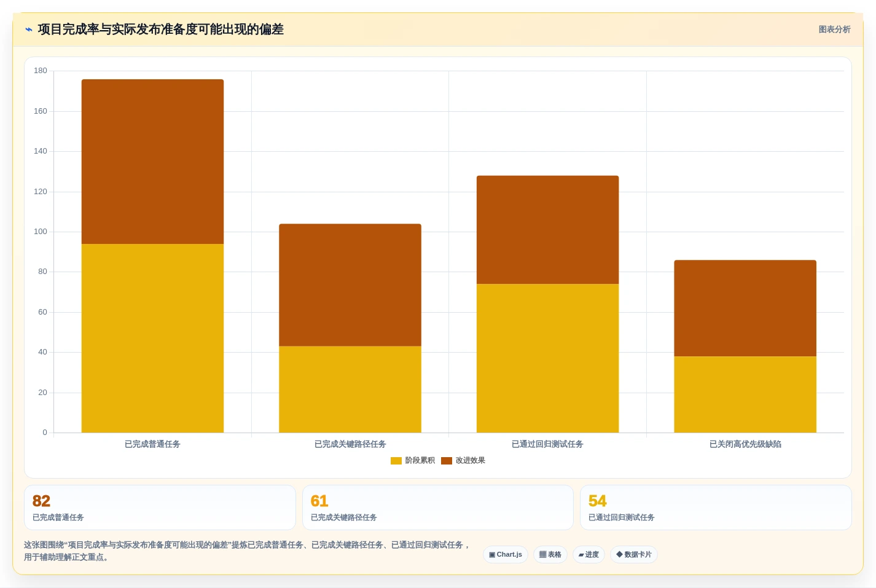This screenshot has width=876, height=588.
Task: Select the 数据卡片 tag chip
Action: pyautogui.click(x=634, y=555)
